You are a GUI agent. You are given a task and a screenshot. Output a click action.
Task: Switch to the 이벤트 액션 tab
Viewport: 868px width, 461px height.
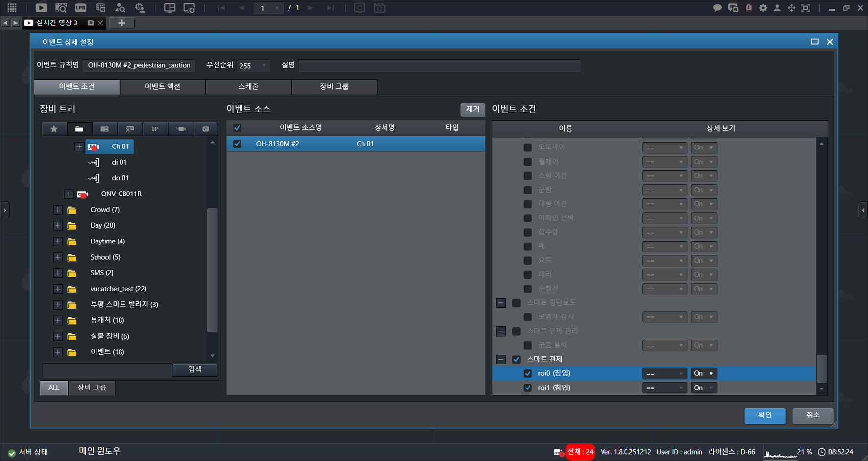[163, 87]
